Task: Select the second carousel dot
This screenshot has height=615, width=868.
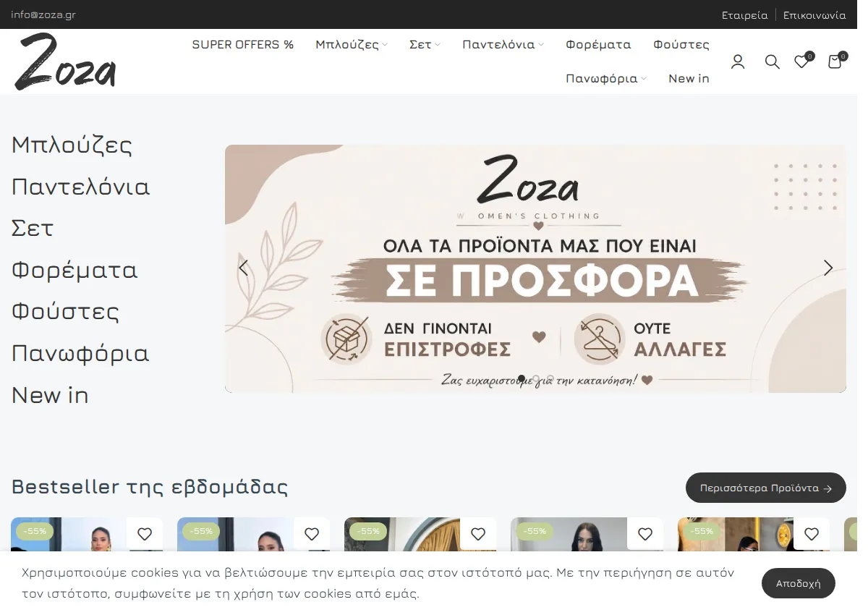Action: (536, 378)
